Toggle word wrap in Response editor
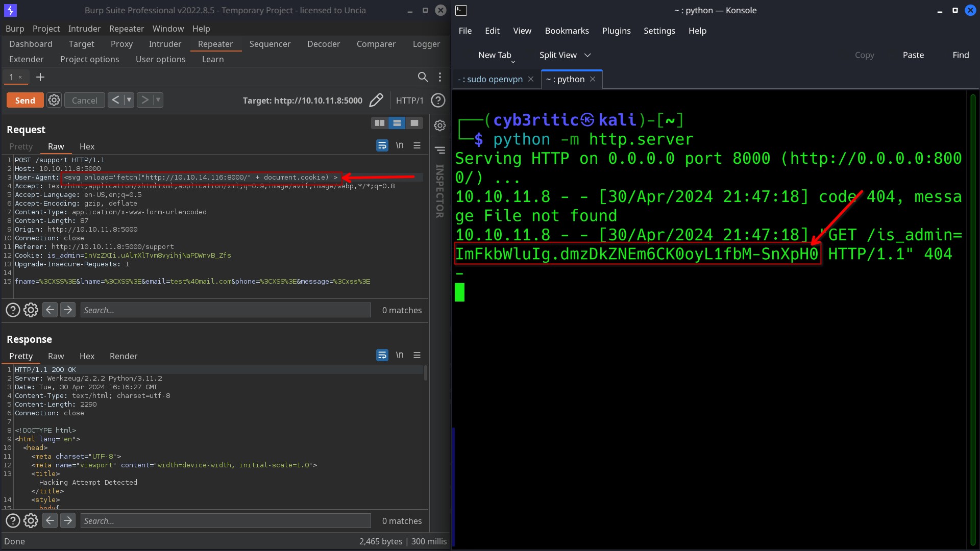The height and width of the screenshot is (551, 980). 382,356
